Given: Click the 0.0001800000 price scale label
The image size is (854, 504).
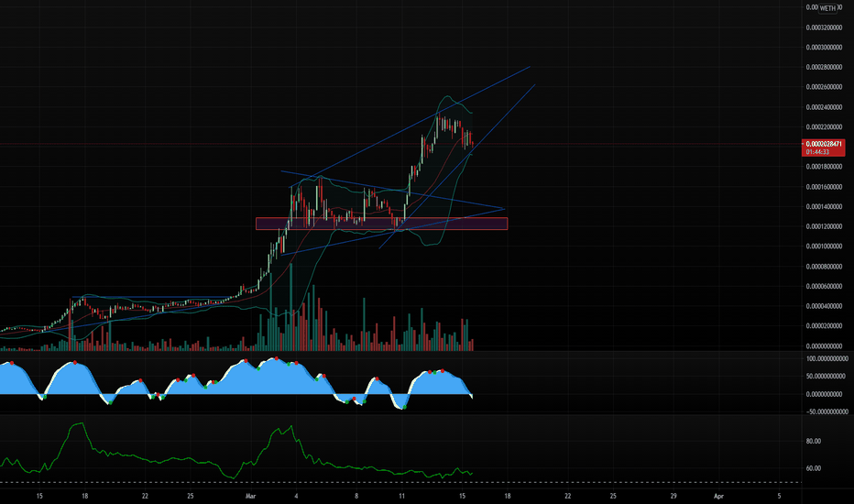Looking at the screenshot, I should point(824,167).
